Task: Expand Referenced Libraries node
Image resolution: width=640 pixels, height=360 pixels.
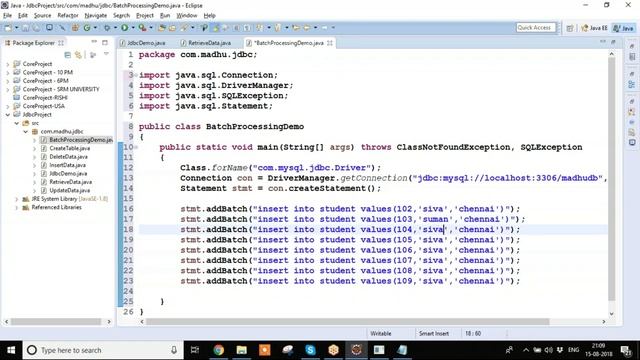Action: pyautogui.click(x=17, y=208)
